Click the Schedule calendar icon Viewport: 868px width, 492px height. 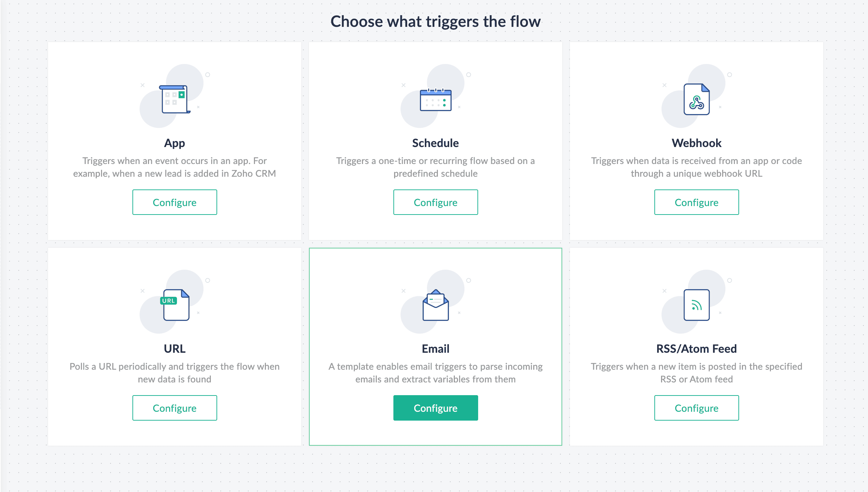(435, 100)
